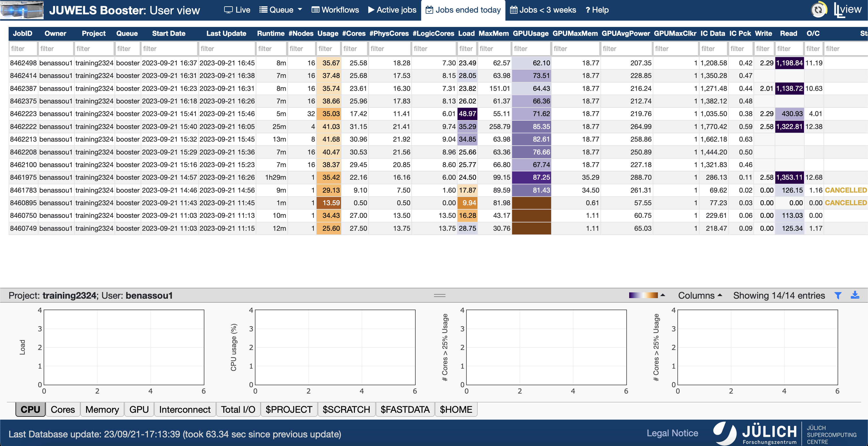This screenshot has width=868, height=446.
Task: Switch to the GPU graphs tab
Action: [139, 409]
